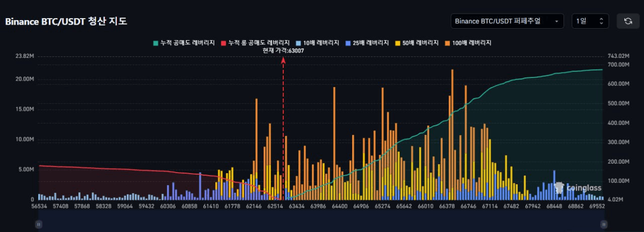Click the left axis value 5.00M

click(26, 170)
